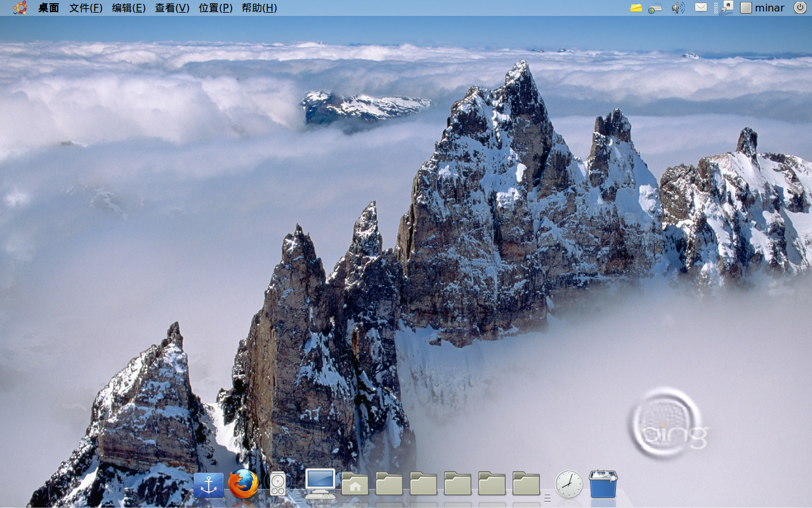Screen dimensions: 812x508
Task: Open the minar user status menu
Action: point(763,8)
